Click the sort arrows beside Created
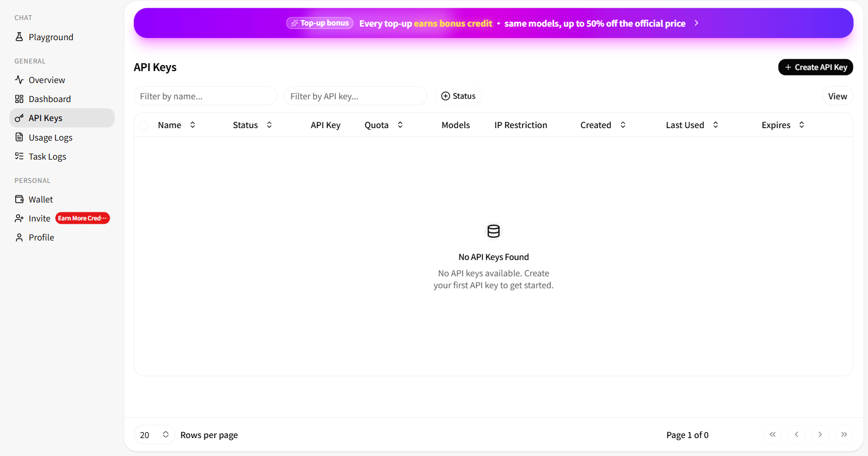 coord(623,125)
